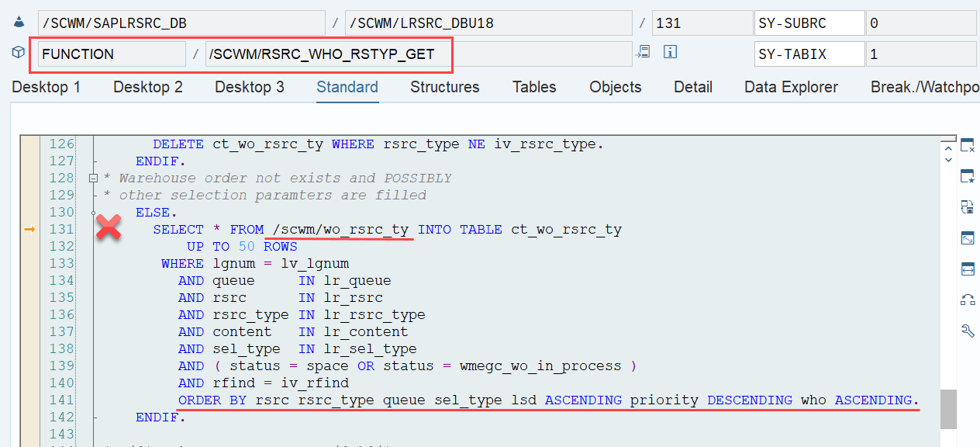This screenshot has width=980, height=447.
Task: Switch to the Desktop 1 tab
Action: click(x=46, y=87)
